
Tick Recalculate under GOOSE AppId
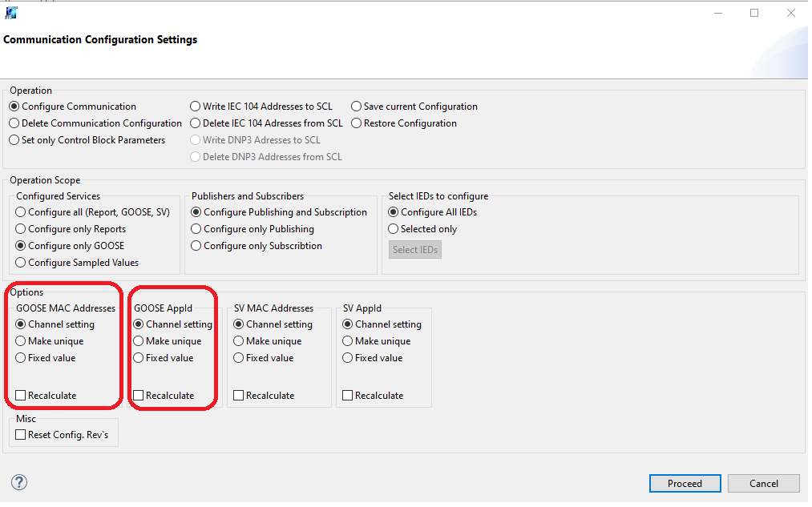coord(139,396)
